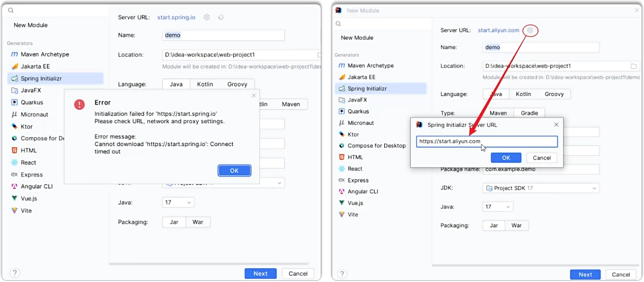Choose War packaging in the error-dialog window
Image resolution: width=644 pixels, height=282 pixels.
point(198,222)
